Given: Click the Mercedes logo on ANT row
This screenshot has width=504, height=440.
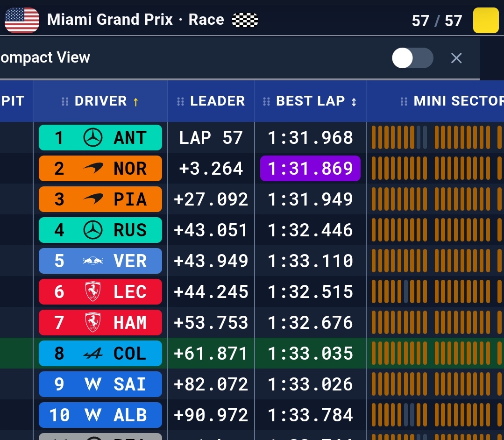Looking at the screenshot, I should pos(93,138).
